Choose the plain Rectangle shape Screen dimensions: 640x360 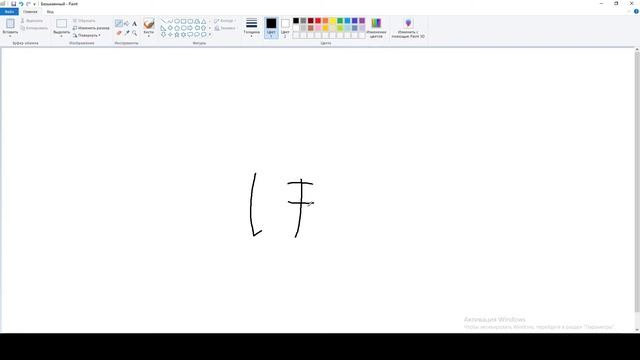click(x=184, y=21)
